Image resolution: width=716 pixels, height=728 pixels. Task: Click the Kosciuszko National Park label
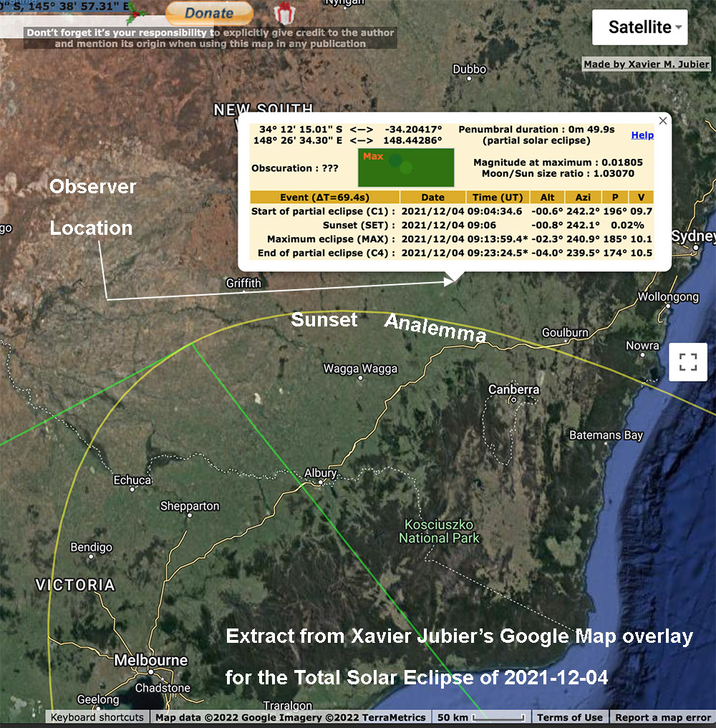439,530
